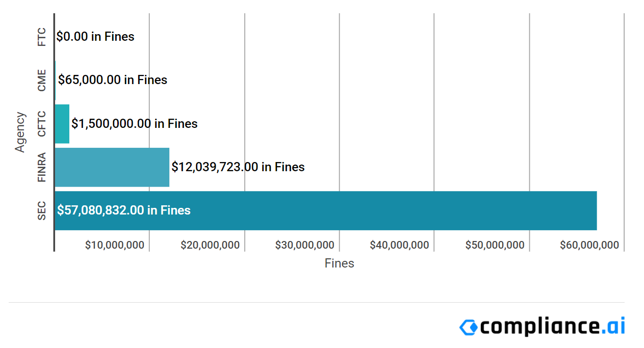This screenshot has width=644, height=348.
Task: Click the Agency axis title
Action: 20,132
